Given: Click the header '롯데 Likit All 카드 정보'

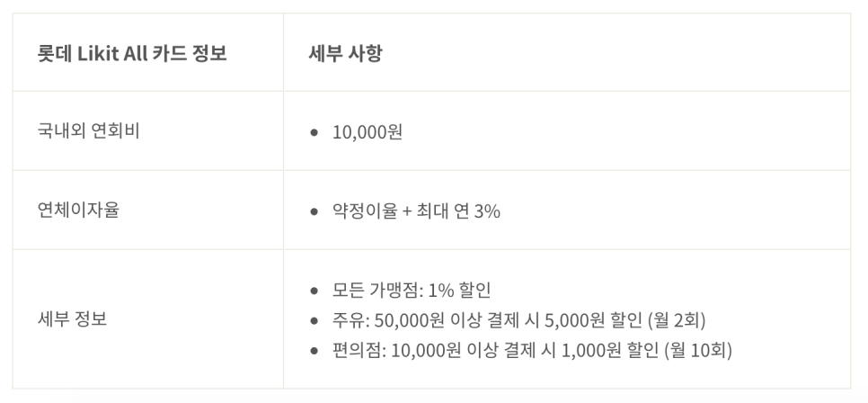Looking at the screenshot, I should coord(132,54).
